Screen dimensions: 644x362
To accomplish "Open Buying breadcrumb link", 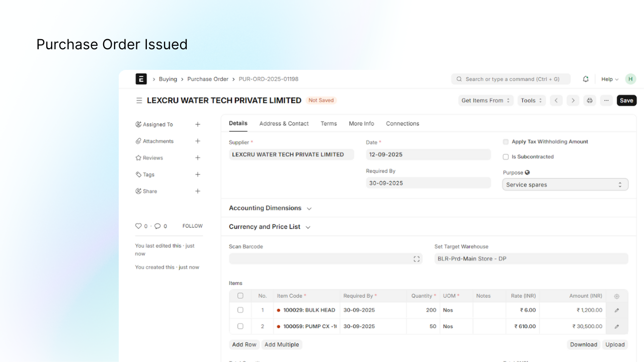I will pyautogui.click(x=168, y=79).
